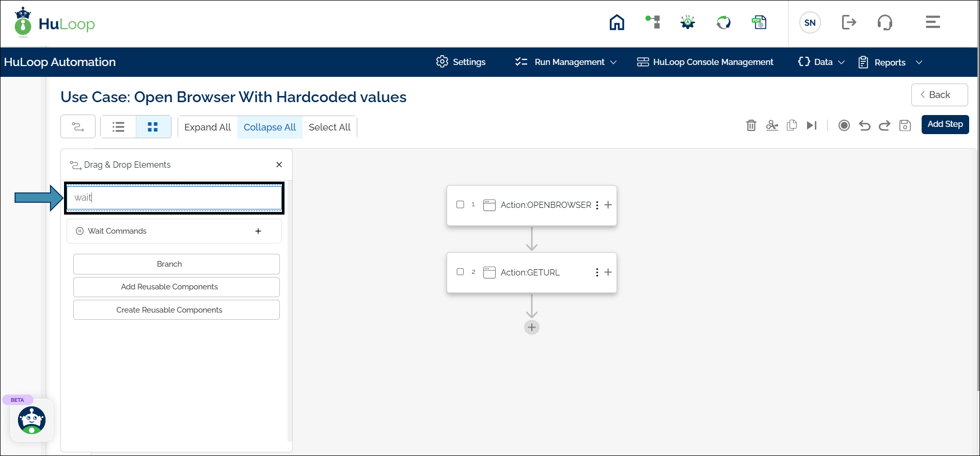Click the record step icon
Image resolution: width=980 pixels, height=456 pixels.
844,125
